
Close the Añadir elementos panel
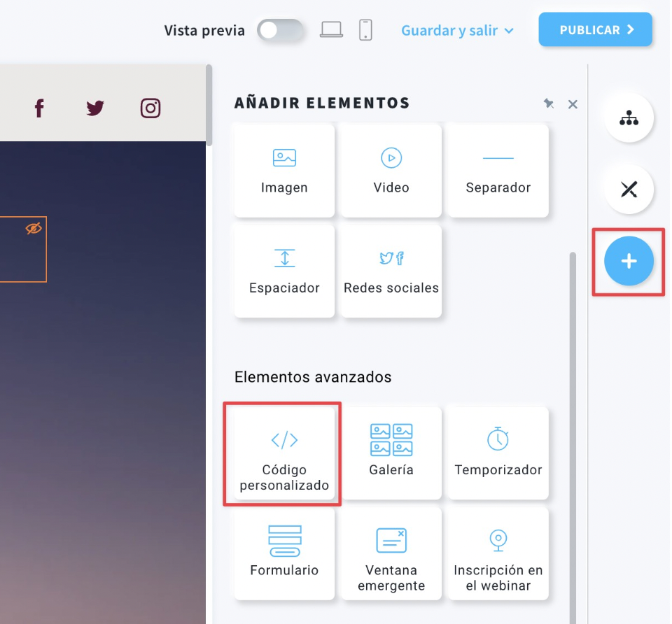pos(573,104)
